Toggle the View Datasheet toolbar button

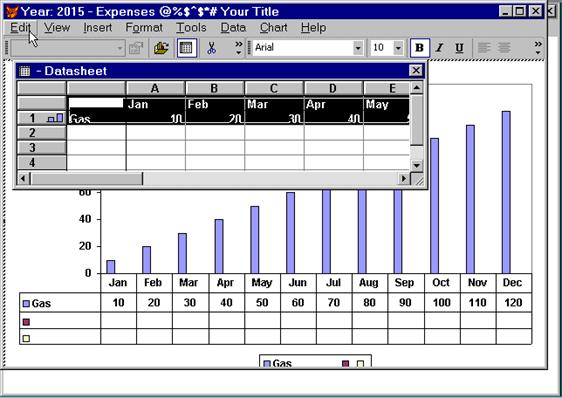point(186,48)
